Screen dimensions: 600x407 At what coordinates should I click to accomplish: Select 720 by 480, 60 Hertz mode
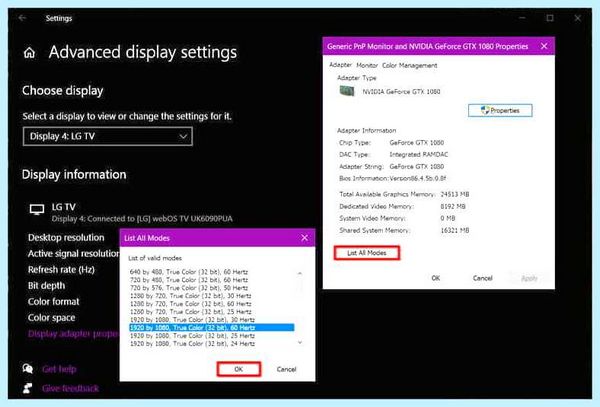[189, 280]
